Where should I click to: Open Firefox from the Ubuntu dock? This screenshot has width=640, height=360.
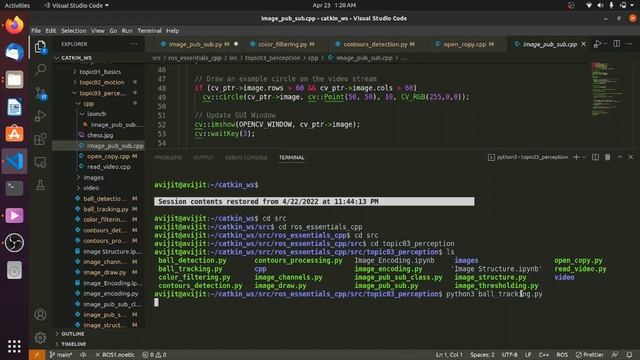click(14, 25)
